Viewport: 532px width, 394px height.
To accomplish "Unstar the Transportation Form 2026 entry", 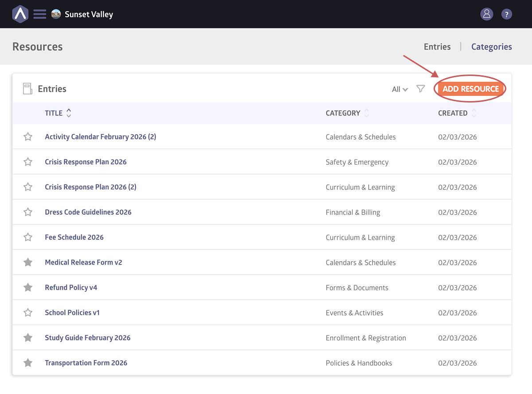I will pyautogui.click(x=28, y=363).
